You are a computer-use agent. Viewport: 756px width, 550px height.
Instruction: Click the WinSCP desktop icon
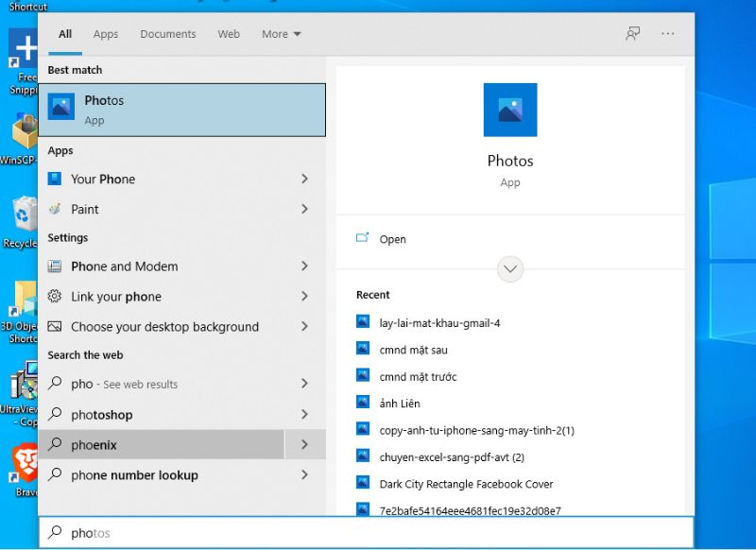[x=26, y=132]
